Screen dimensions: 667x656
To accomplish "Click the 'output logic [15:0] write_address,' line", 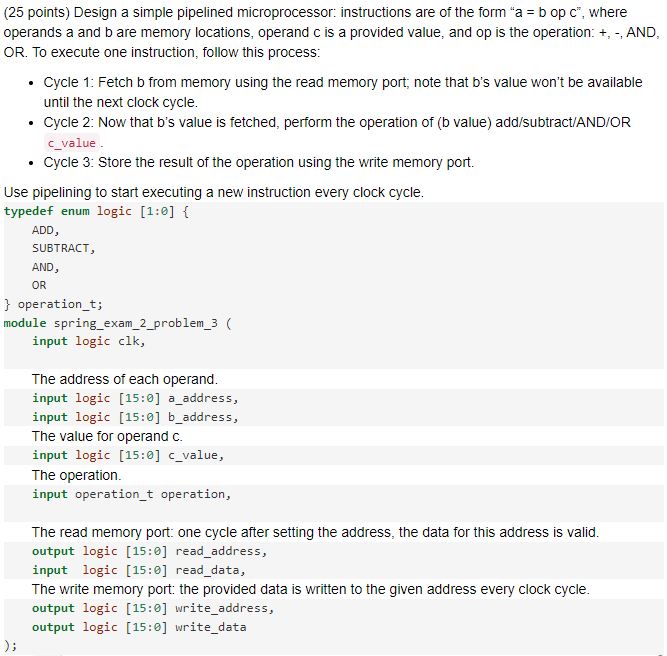I will pos(153,608).
